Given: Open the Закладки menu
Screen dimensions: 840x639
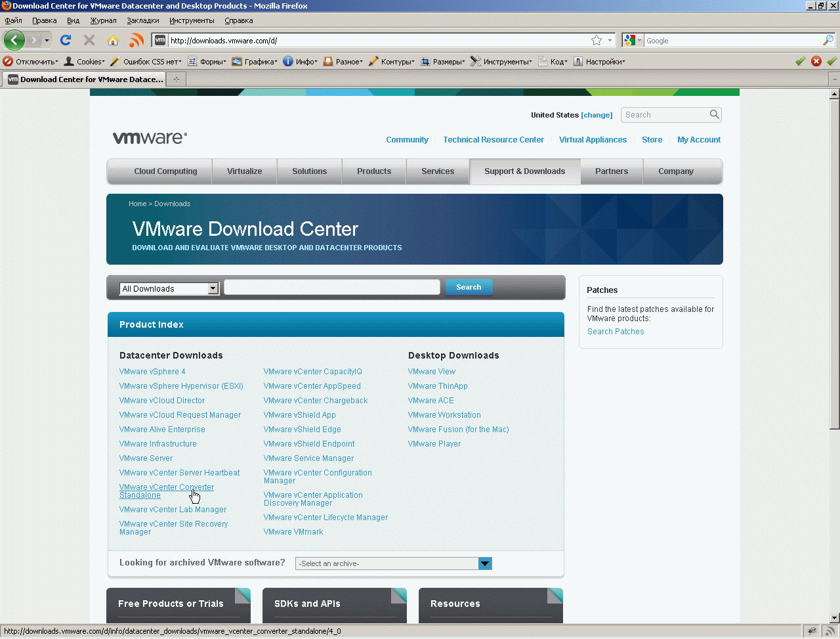Looking at the screenshot, I should tap(143, 20).
